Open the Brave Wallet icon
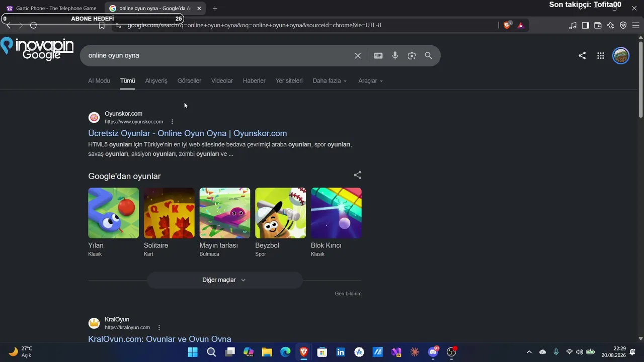This screenshot has width=644, height=362. [x=598, y=25]
